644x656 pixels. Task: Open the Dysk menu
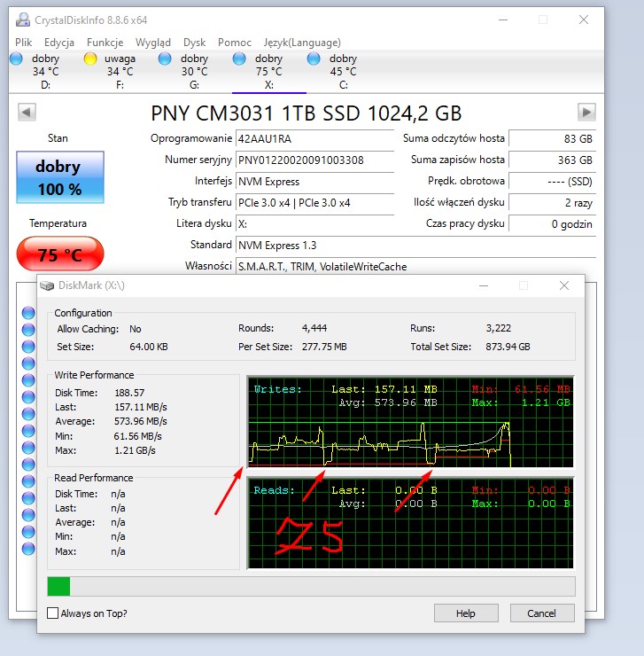(x=195, y=43)
